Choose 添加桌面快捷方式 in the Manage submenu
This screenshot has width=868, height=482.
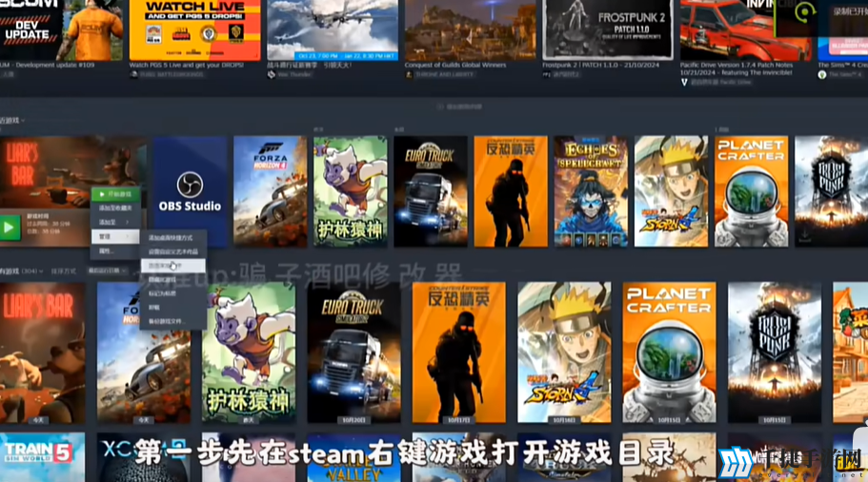[173, 238]
